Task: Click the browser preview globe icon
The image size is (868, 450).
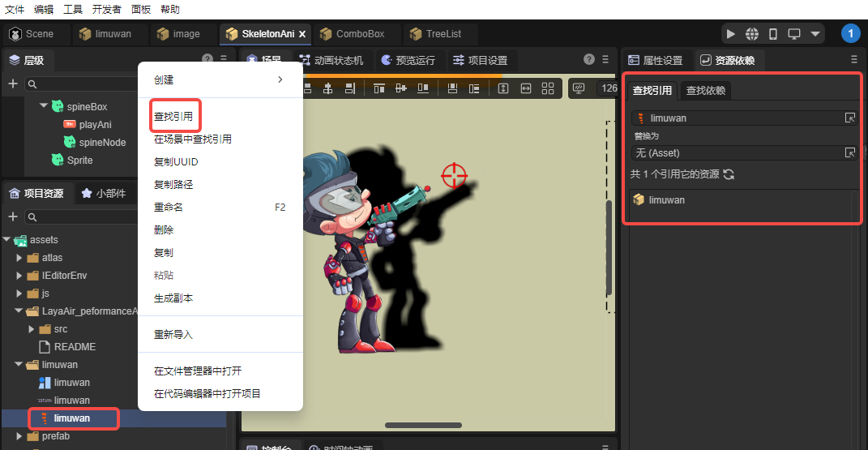Action: coord(752,34)
